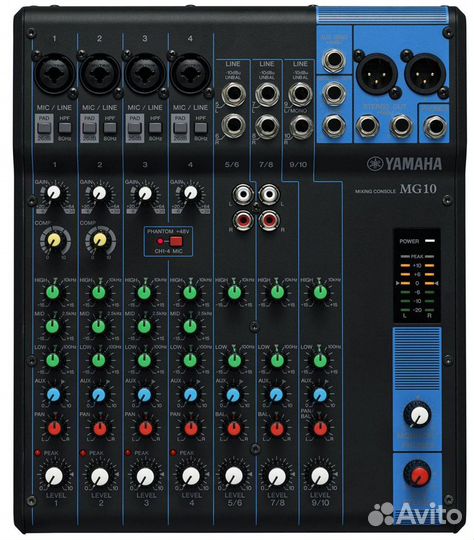Select the green HIGH EQ knob on channel 9/10
The height and width of the screenshot is (540, 474).
point(320,292)
